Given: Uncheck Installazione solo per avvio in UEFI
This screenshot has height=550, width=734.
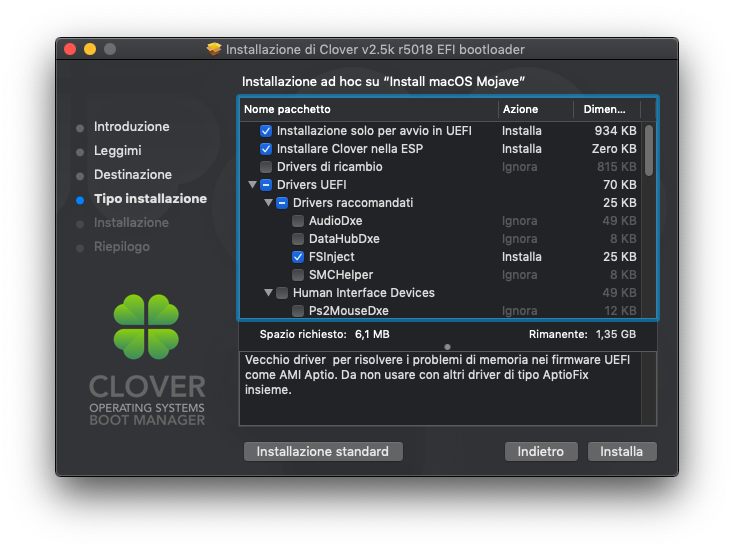Looking at the screenshot, I should click(266, 131).
